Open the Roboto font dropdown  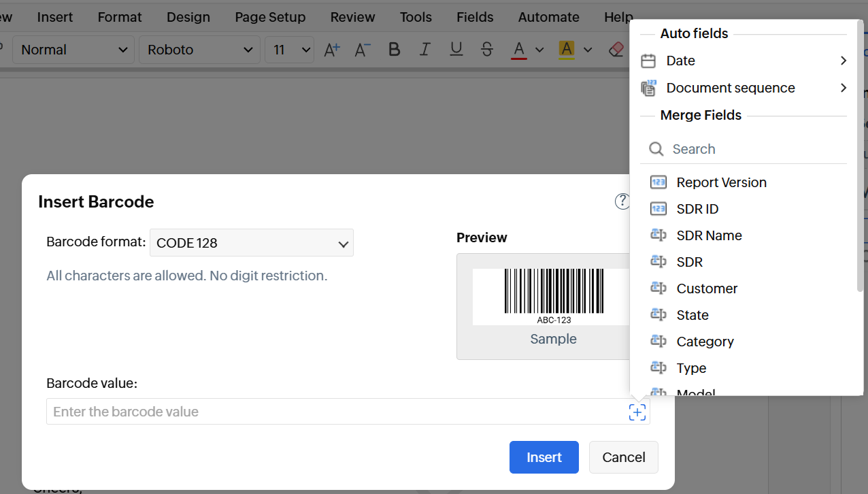[x=199, y=50]
